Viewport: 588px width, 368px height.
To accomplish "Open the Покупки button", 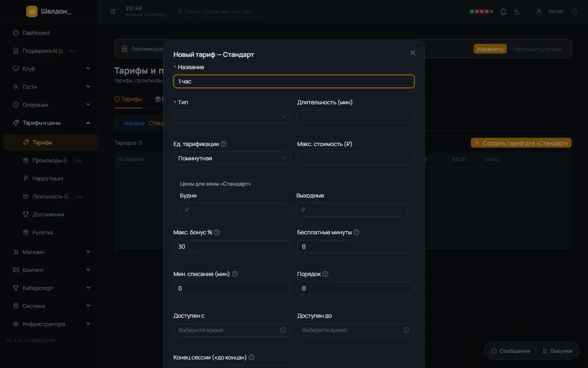I will 557,351.
